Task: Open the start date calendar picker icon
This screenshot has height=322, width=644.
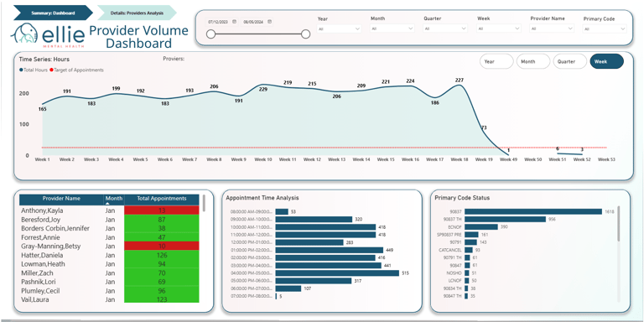Action: coord(234,21)
